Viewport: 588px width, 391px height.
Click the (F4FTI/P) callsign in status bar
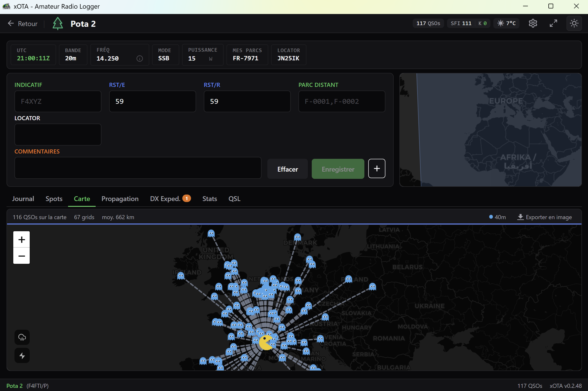click(x=37, y=386)
